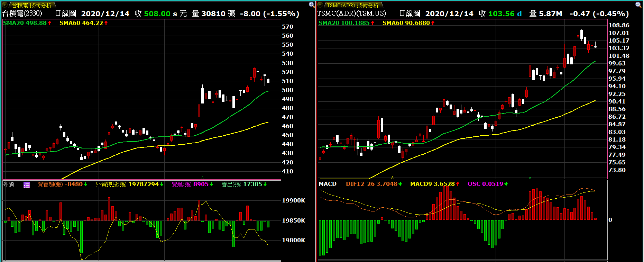Viewport: 644px width, 262px height.
Task: Select the 台積電 技術分析 tab
Action: 32,5
